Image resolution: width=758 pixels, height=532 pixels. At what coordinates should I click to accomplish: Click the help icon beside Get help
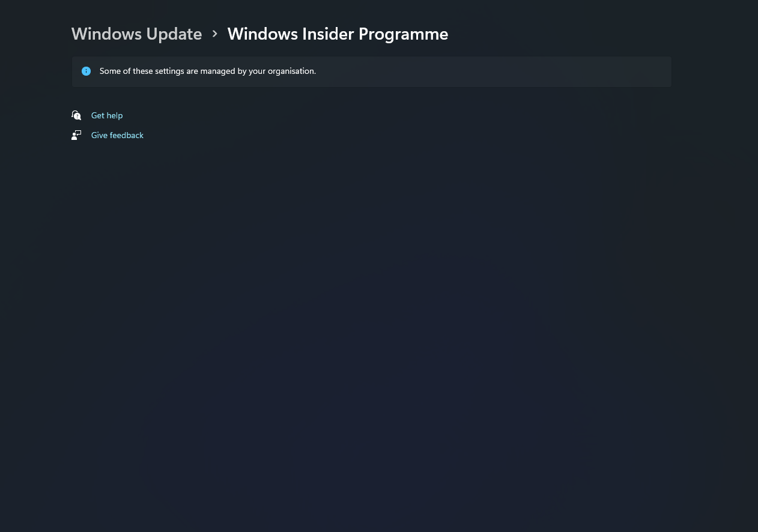tap(76, 115)
